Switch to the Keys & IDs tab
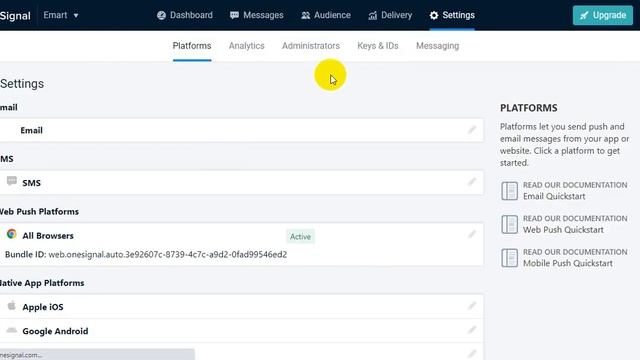The image size is (640, 360). pyautogui.click(x=378, y=46)
